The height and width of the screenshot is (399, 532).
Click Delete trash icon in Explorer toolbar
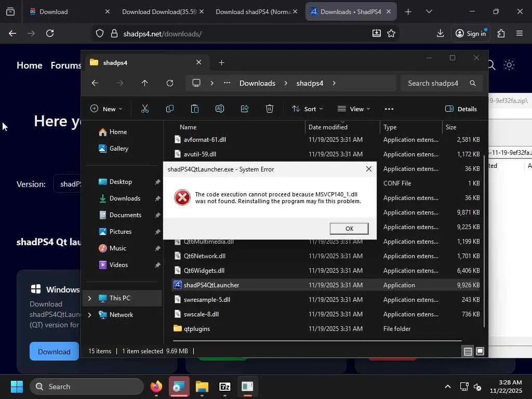(270, 109)
